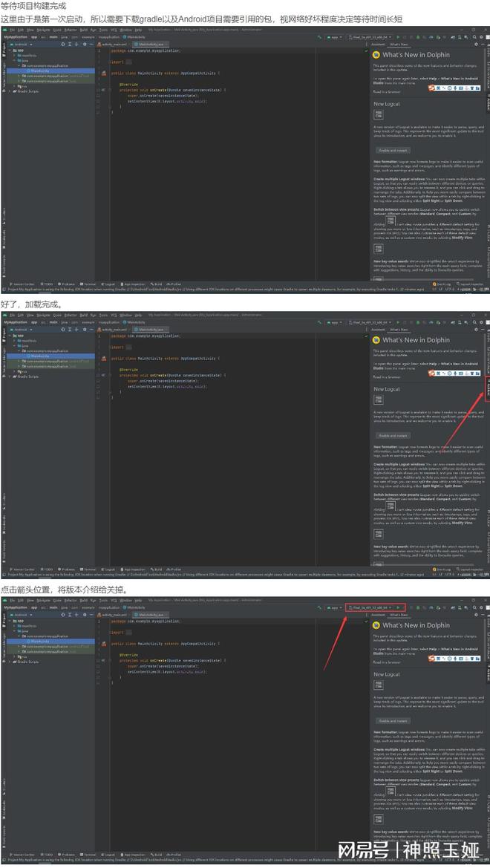Select What's New tab in the third screenshot

tap(399, 615)
